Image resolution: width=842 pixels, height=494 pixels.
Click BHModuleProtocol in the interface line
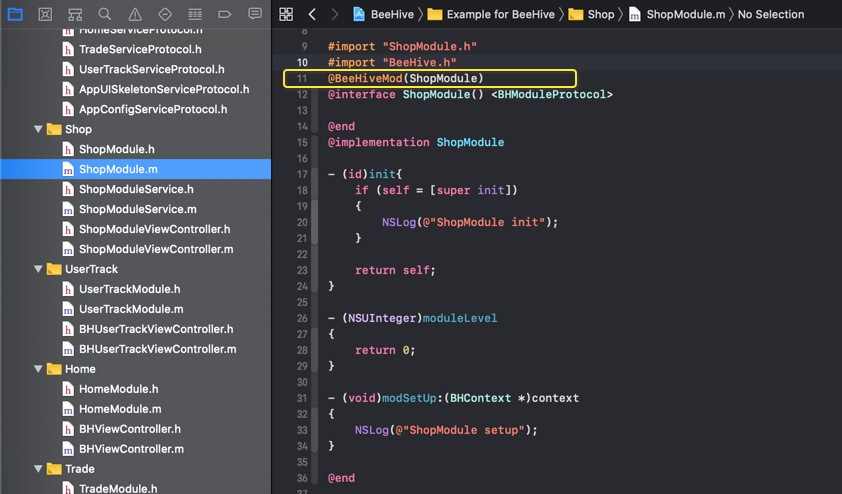tap(551, 95)
